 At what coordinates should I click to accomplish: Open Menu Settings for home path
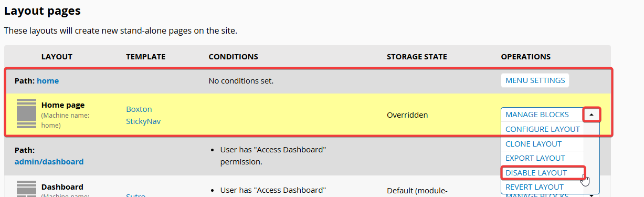click(x=535, y=80)
